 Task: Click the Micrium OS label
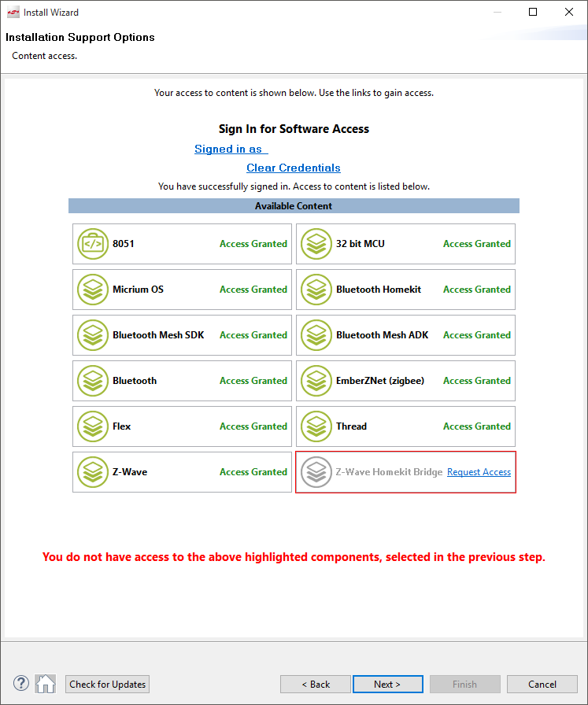point(138,290)
